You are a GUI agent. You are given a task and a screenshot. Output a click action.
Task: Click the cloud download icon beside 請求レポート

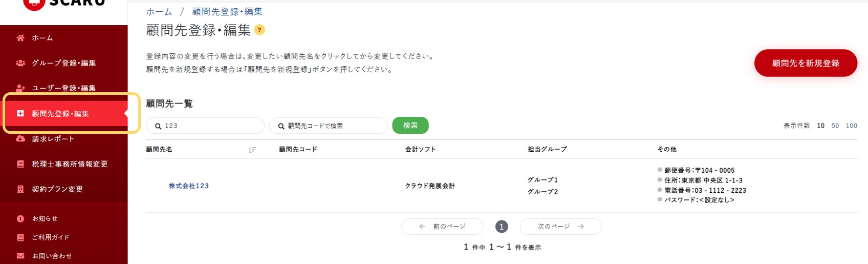pos(20,138)
